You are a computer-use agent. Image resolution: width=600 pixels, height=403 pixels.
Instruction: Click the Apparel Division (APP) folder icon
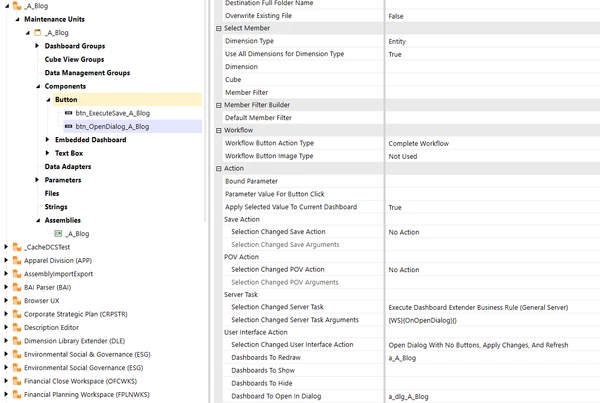click(17, 261)
